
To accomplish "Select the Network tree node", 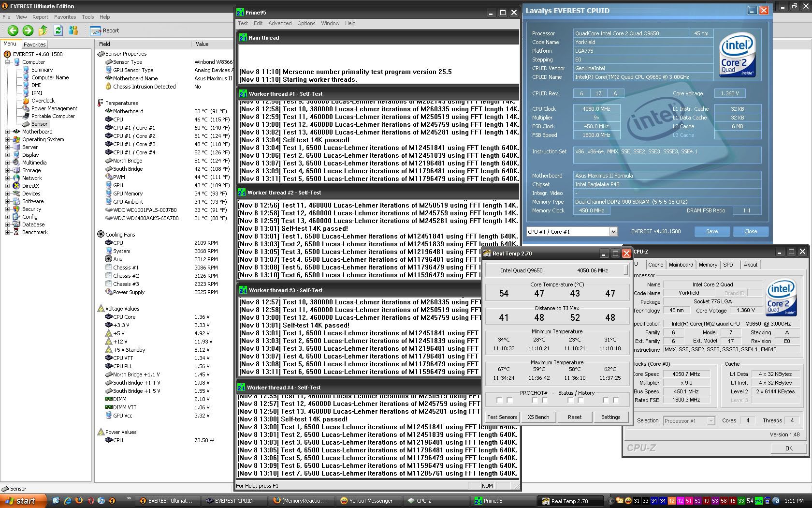I will pyautogui.click(x=32, y=178).
